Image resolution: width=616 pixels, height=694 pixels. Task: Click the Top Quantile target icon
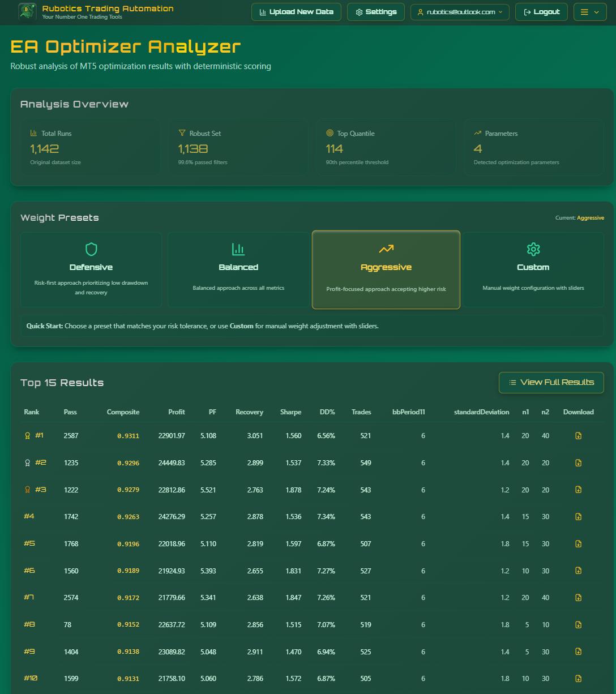click(x=330, y=134)
